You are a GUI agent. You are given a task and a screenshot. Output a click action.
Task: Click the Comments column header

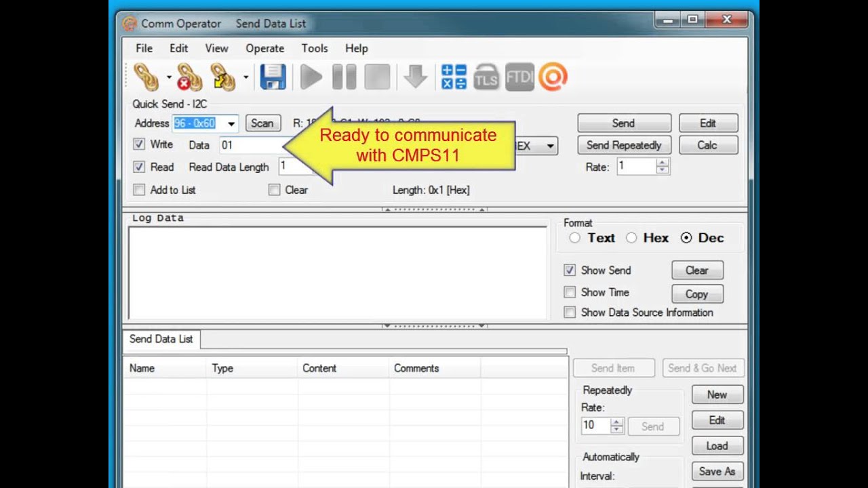[435, 368]
